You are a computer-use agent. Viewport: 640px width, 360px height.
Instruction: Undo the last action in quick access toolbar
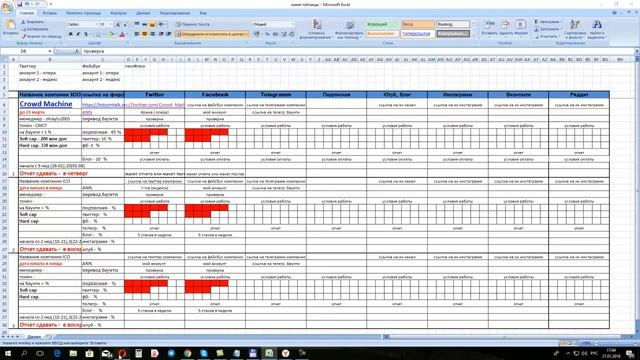click(27, 4)
